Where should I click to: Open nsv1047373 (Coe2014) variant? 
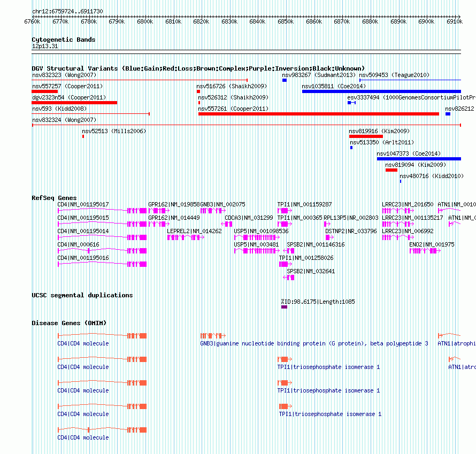tap(409, 153)
